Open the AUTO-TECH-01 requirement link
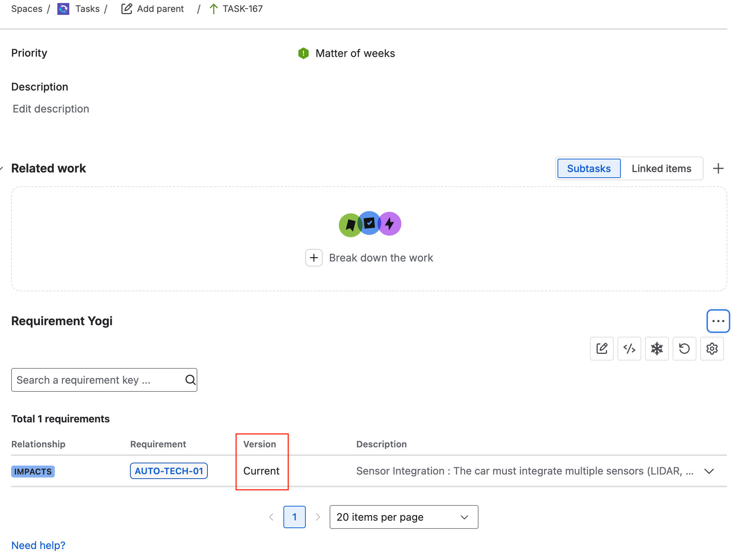 tap(168, 470)
